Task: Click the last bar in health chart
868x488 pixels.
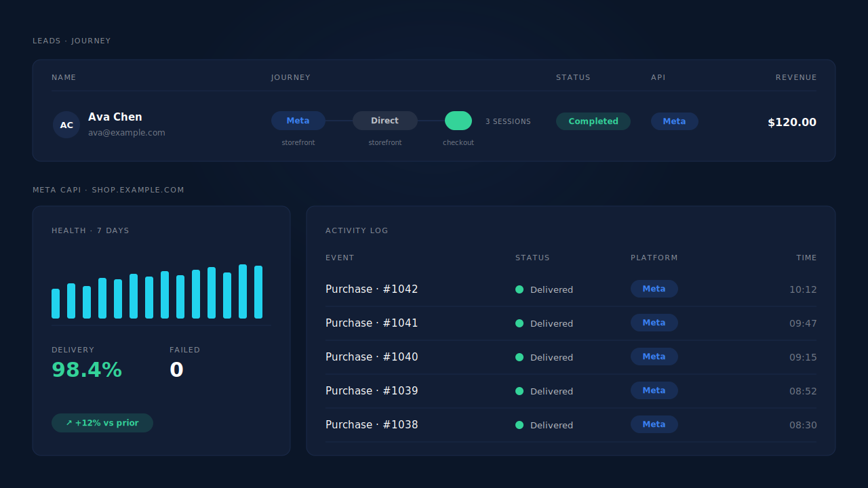Action: (x=258, y=292)
